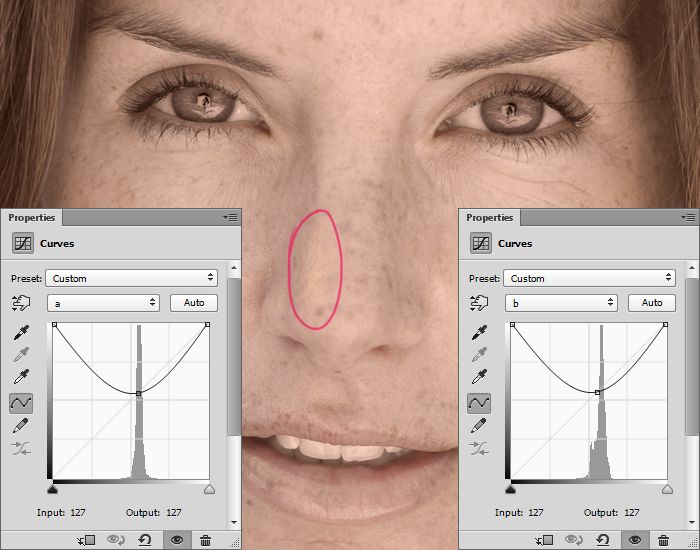The height and width of the screenshot is (550, 700).
Task: Click the right Properties panel tab
Action: point(489,217)
